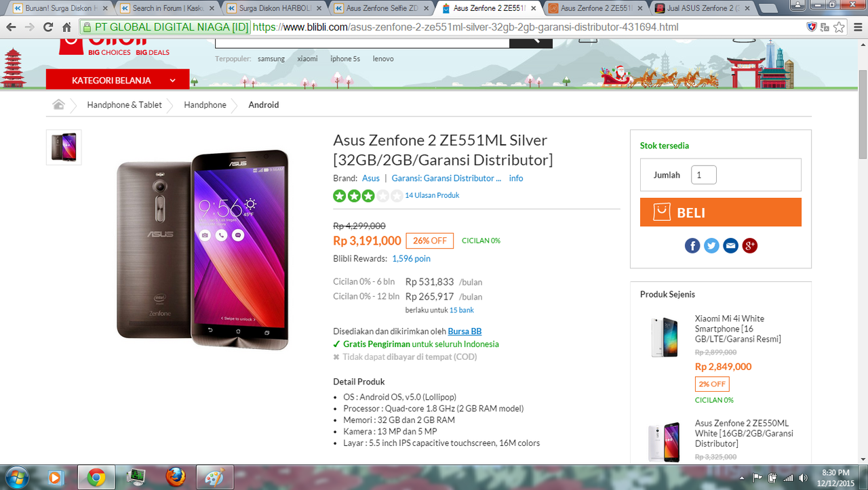Open the 15 bank installment link
This screenshot has height=490, width=868.
coord(462,310)
